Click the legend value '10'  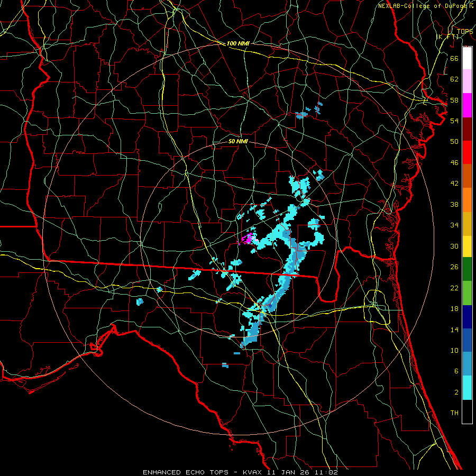point(454,350)
